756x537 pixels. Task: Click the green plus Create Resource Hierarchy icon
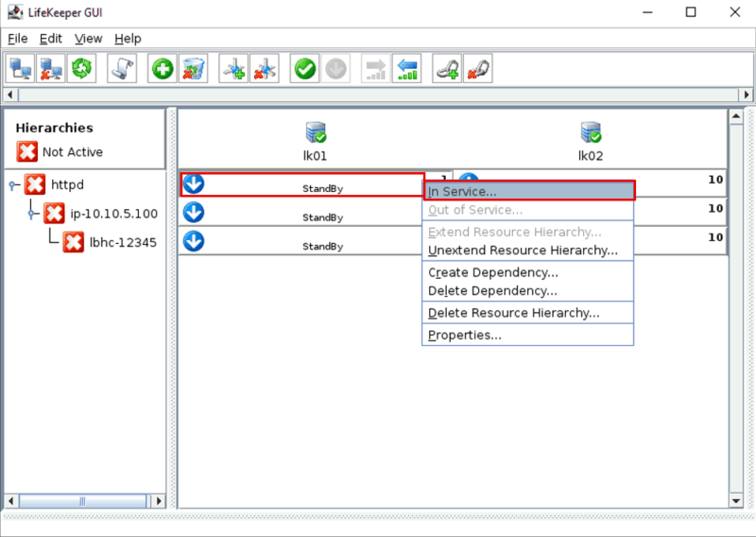[163, 68]
